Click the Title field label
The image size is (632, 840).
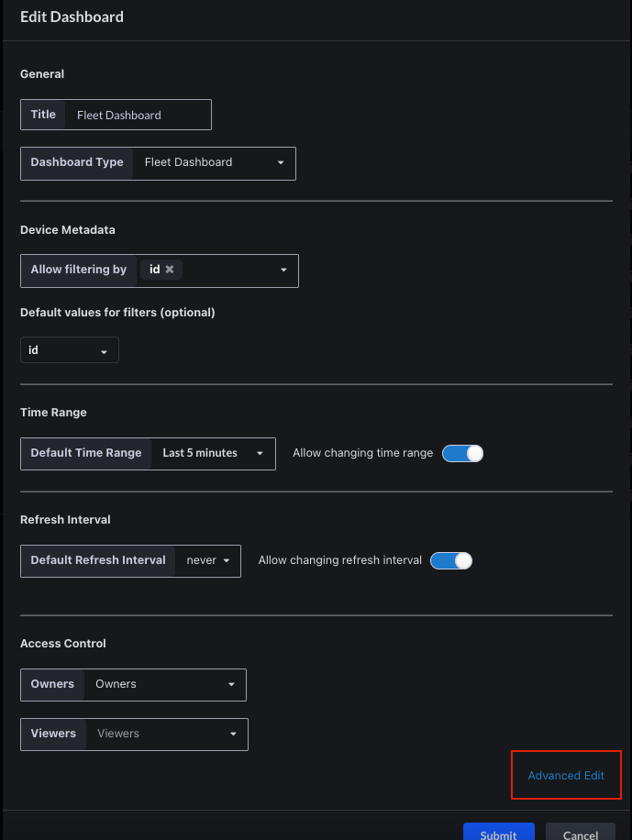point(43,115)
